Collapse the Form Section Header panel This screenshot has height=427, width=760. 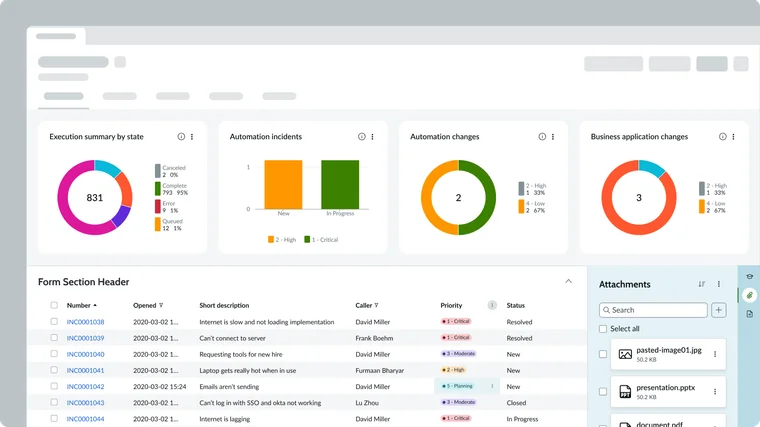click(x=569, y=282)
